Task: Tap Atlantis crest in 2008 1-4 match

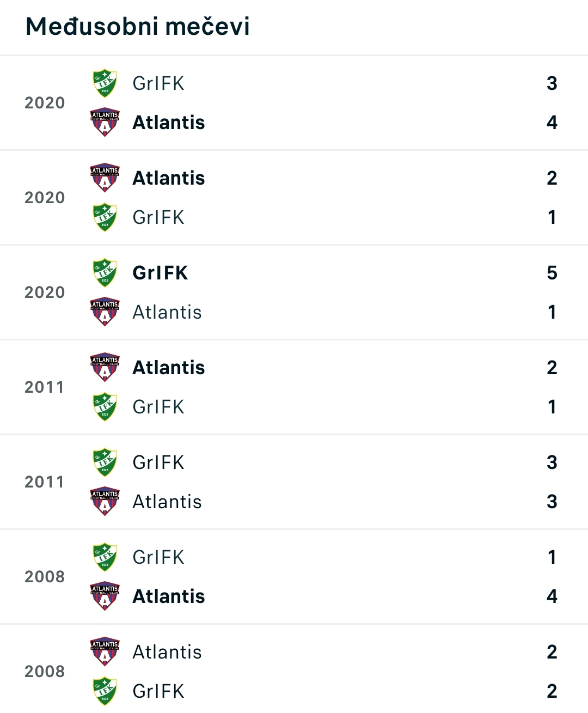Action: (x=105, y=596)
